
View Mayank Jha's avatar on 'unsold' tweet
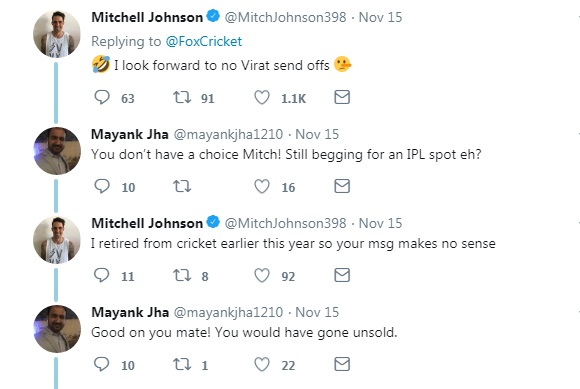coord(57,329)
